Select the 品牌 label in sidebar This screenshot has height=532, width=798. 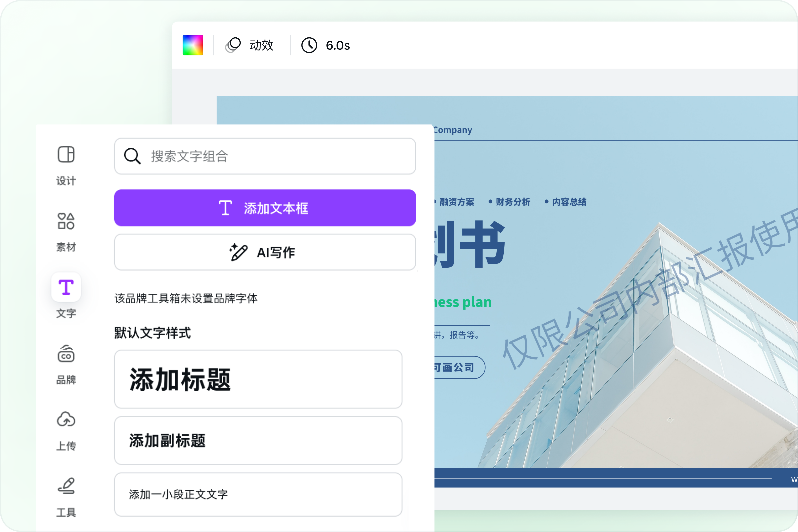66,380
